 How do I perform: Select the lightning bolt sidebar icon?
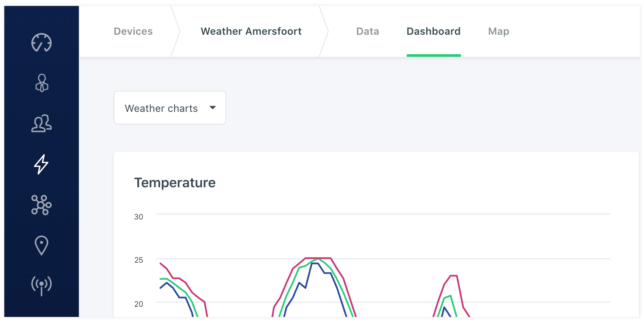[x=42, y=164]
